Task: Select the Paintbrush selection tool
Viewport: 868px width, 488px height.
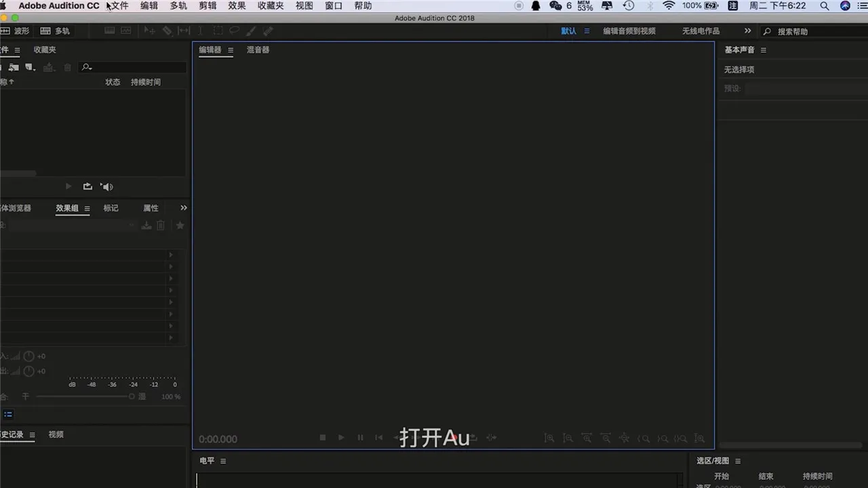Action: pos(251,31)
